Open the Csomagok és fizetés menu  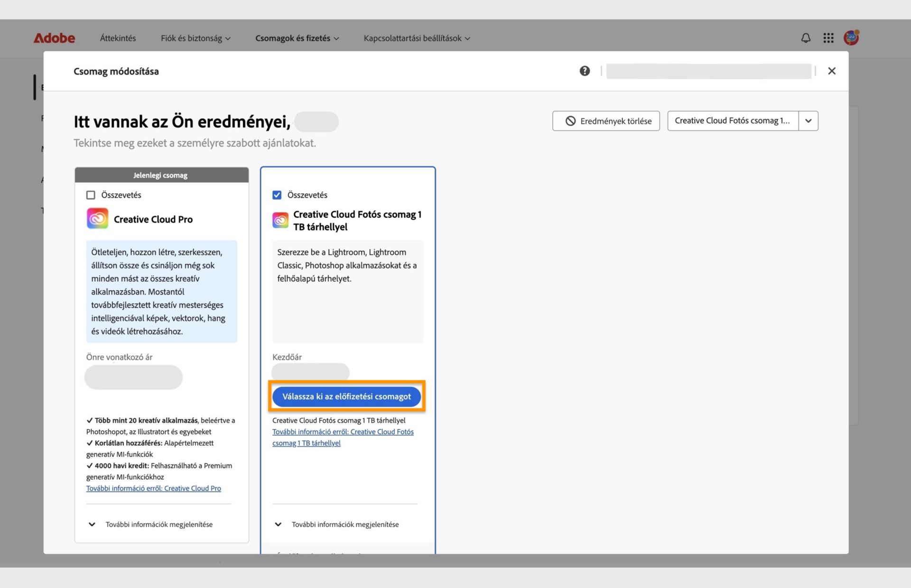coord(297,38)
